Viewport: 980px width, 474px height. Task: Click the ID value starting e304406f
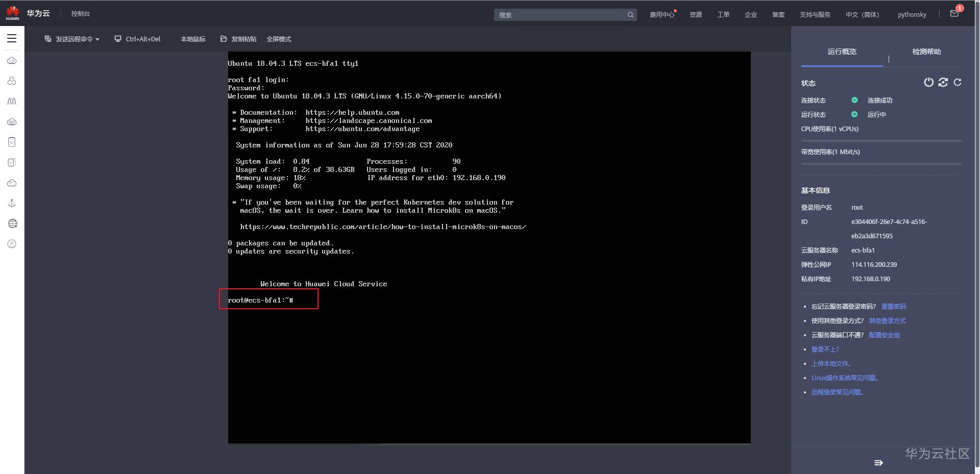coord(889,229)
